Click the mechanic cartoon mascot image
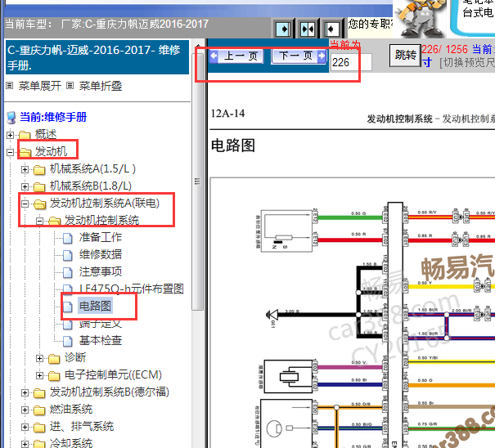495x448 pixels. tap(419, 18)
